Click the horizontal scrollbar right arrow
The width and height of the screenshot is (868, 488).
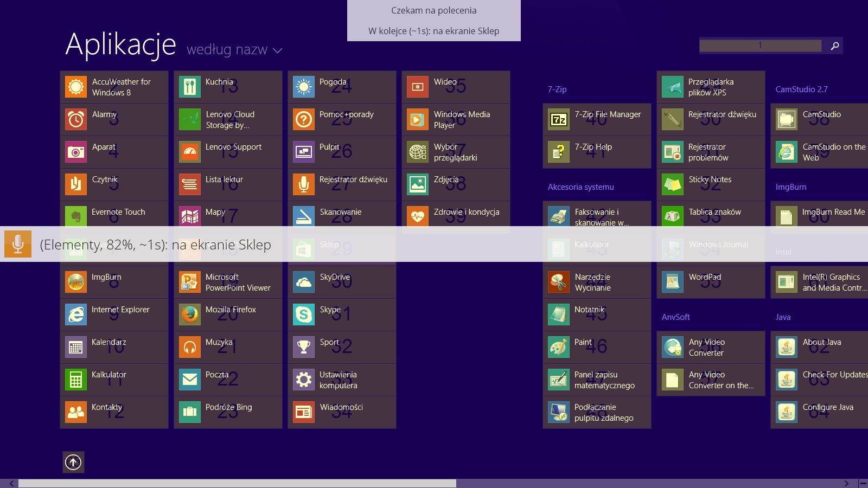(846, 483)
